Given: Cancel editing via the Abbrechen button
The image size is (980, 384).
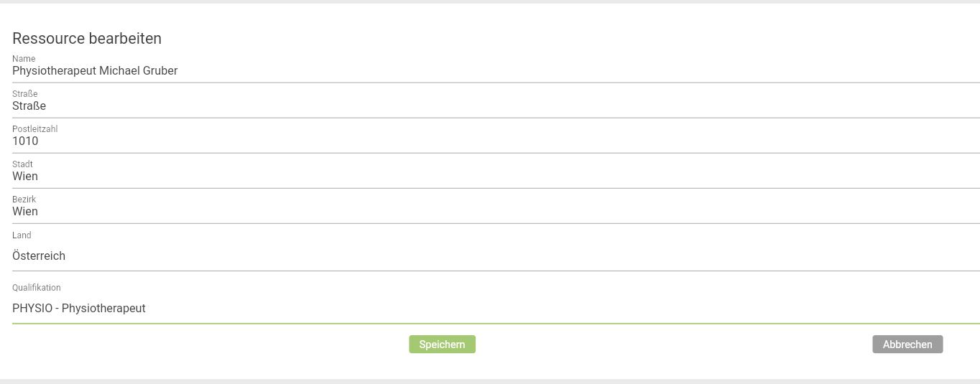Looking at the screenshot, I should [x=907, y=345].
